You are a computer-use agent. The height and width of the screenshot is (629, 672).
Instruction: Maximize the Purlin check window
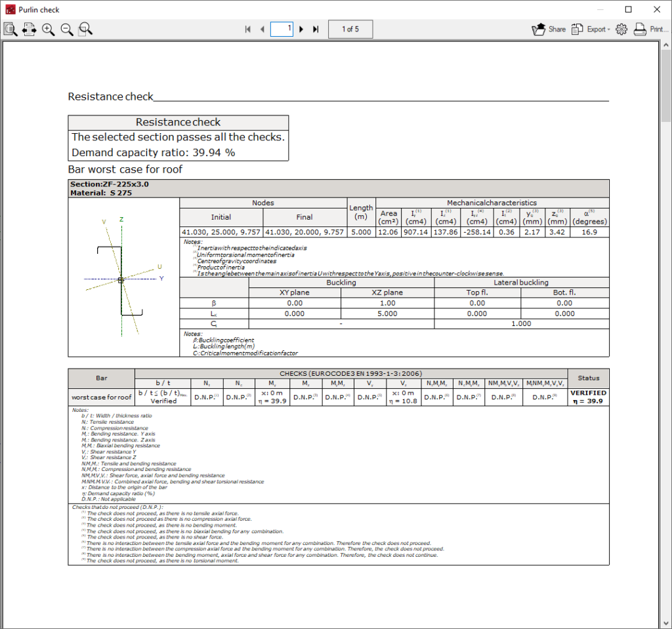tap(628, 9)
